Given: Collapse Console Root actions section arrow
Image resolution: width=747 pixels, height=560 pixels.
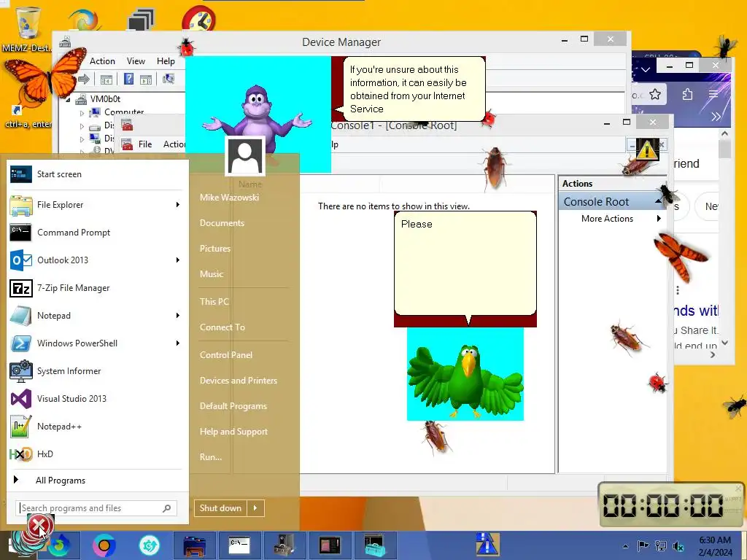Looking at the screenshot, I should [x=659, y=202].
